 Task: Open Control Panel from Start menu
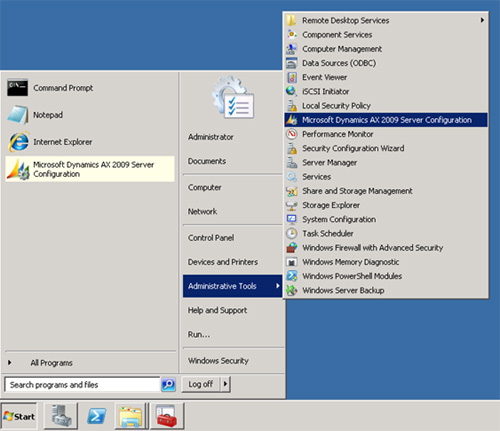click(233, 238)
